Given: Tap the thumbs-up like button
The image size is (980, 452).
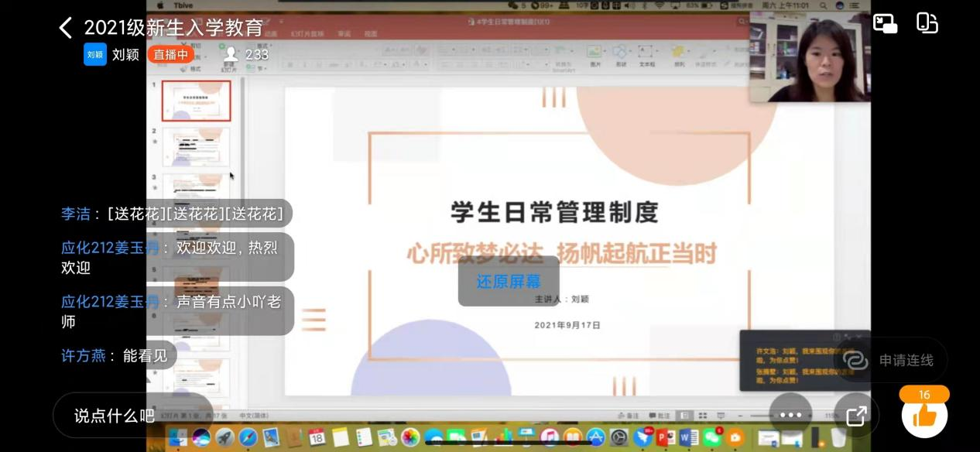Looking at the screenshot, I should pyautogui.click(x=924, y=416).
